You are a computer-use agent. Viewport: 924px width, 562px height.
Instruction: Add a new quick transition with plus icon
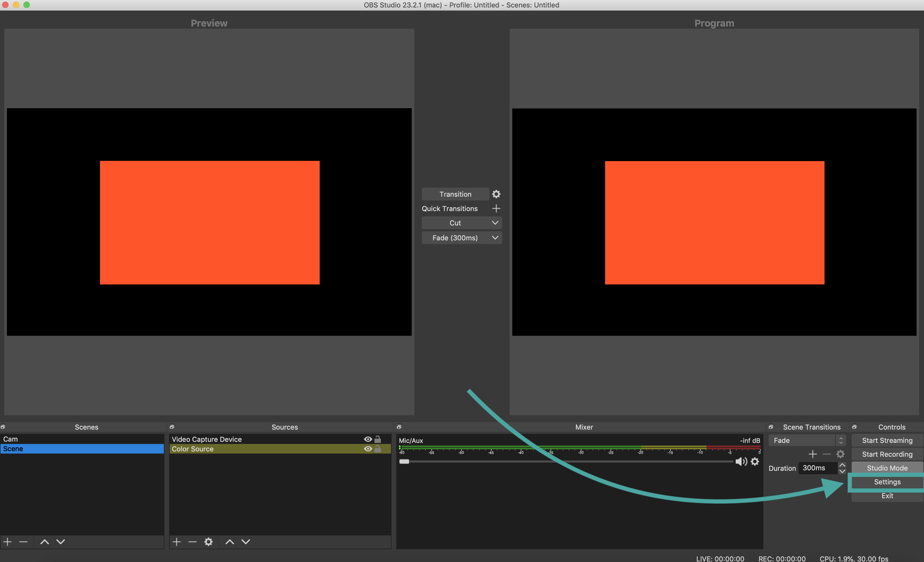click(x=496, y=208)
